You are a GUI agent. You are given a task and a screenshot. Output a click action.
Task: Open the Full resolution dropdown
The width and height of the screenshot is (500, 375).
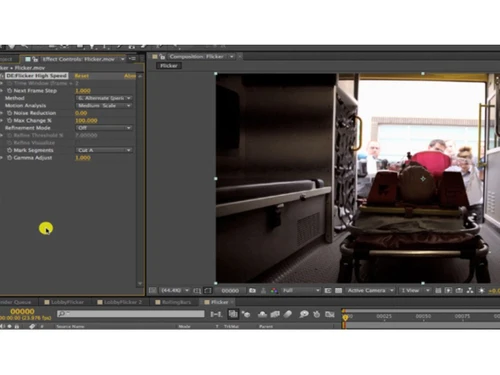click(x=301, y=290)
